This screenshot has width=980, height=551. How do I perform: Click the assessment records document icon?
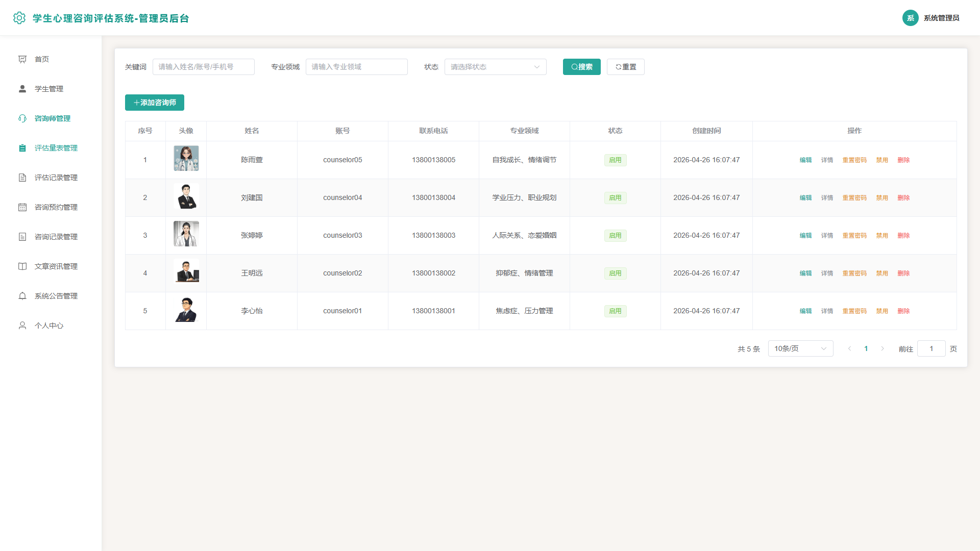point(22,178)
